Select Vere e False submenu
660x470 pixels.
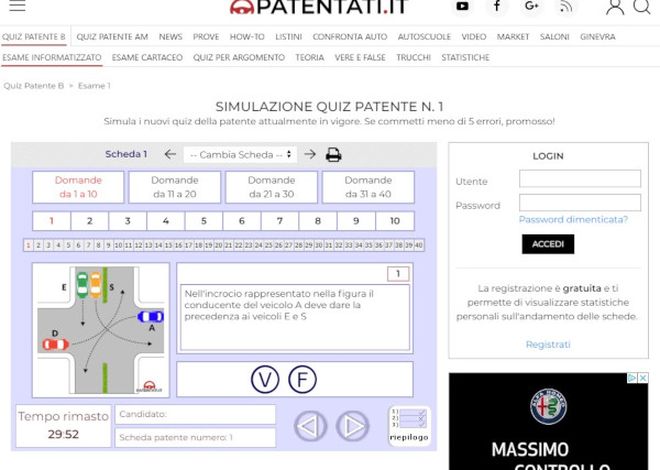(x=360, y=57)
